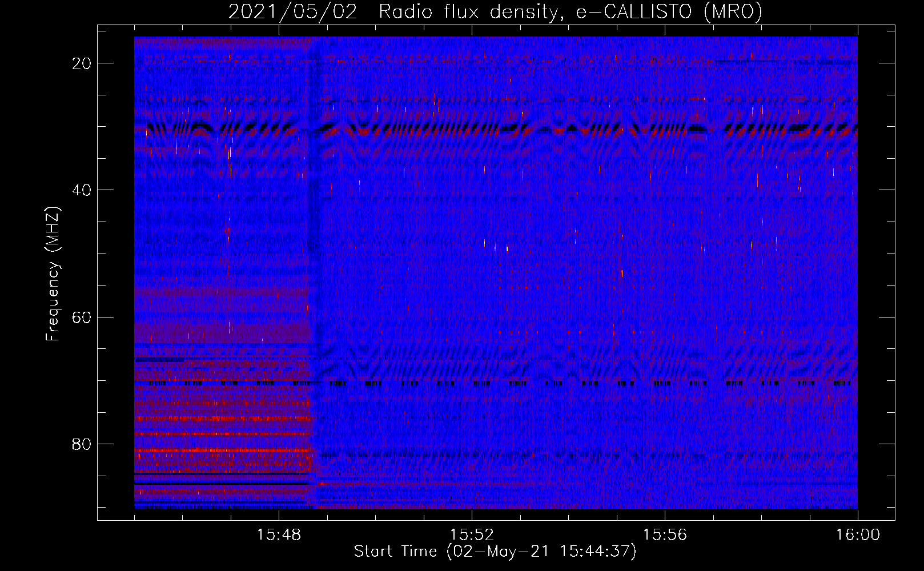This screenshot has width=924, height=571.
Task: Click the 'Start Time (02-May-21 15:44:37)' axis label
Action: pyautogui.click(x=495, y=552)
